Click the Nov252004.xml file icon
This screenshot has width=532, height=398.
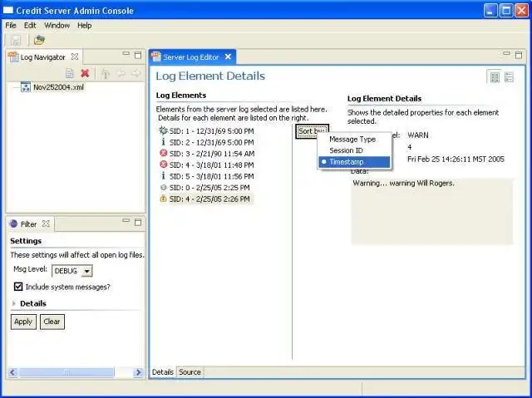tap(26, 87)
